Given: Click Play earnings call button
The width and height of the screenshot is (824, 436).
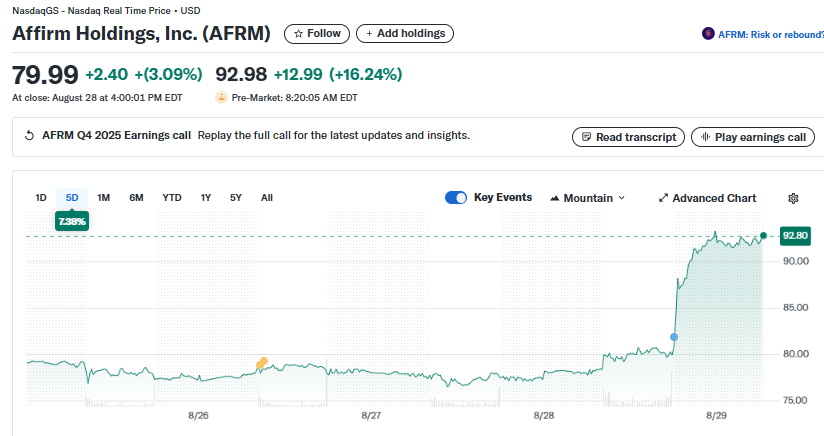Looking at the screenshot, I should [753, 137].
